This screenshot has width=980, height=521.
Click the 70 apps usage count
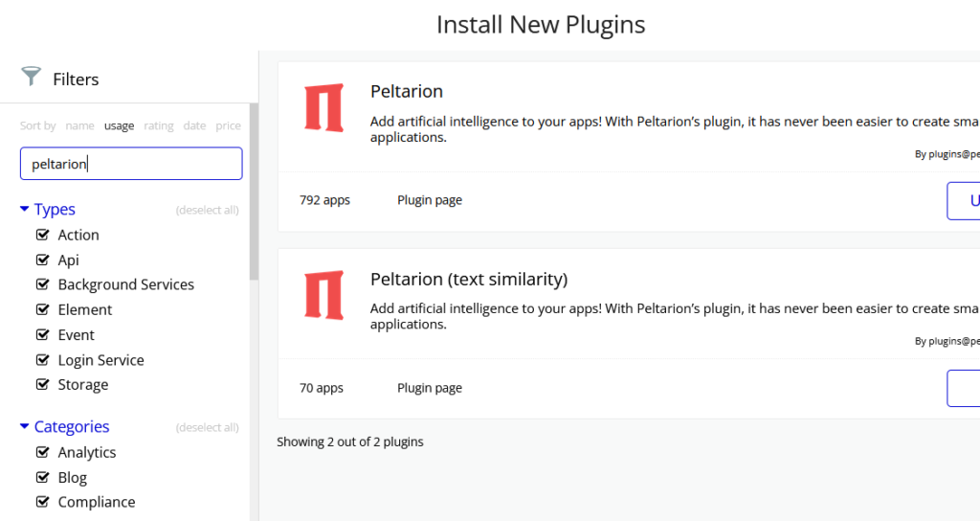(x=322, y=388)
